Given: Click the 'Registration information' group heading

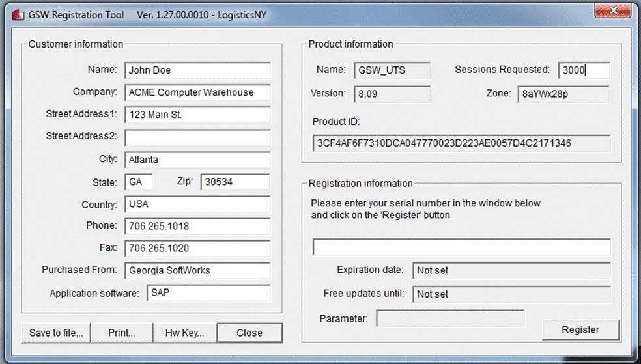Looking at the screenshot, I should [361, 184].
